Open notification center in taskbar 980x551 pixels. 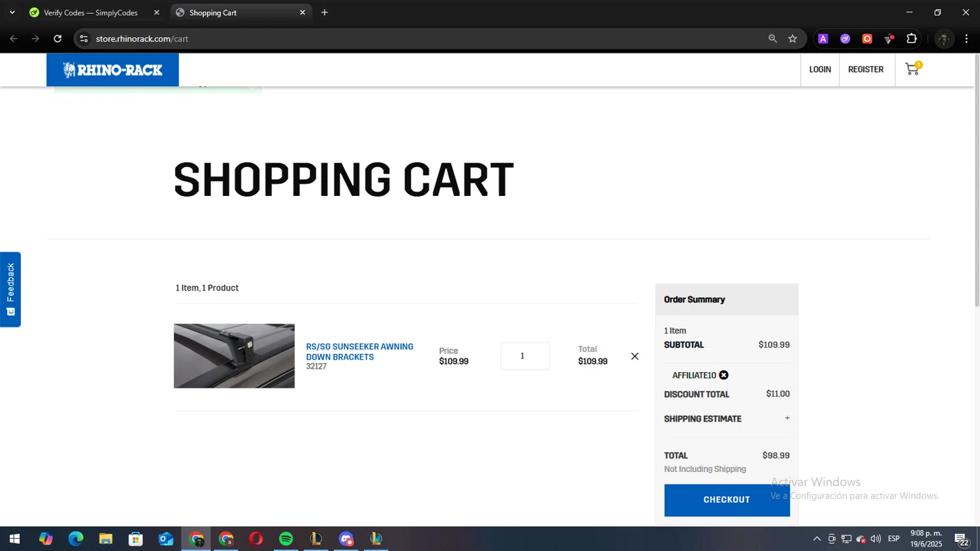click(962, 539)
